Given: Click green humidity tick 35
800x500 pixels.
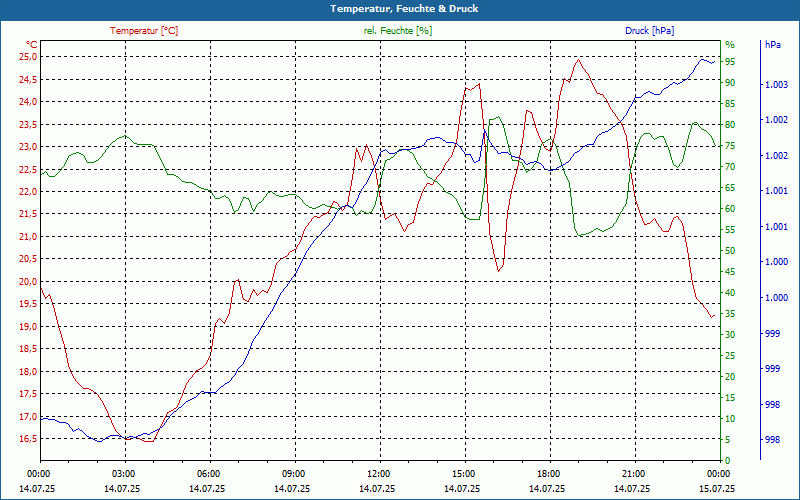Looking at the screenshot, I should tap(730, 313).
